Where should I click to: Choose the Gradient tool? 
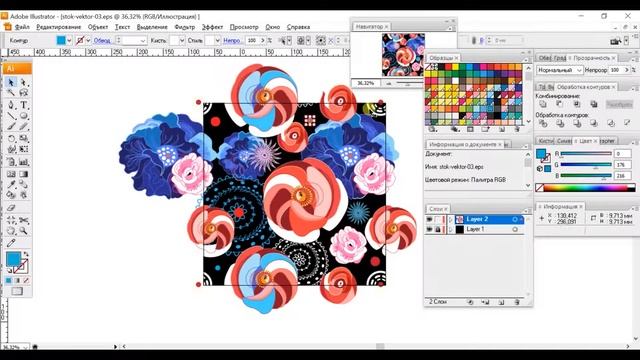[24, 174]
